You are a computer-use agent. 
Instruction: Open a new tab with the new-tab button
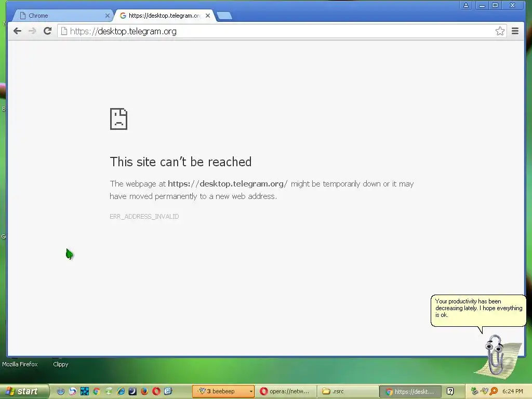pyautogui.click(x=224, y=16)
